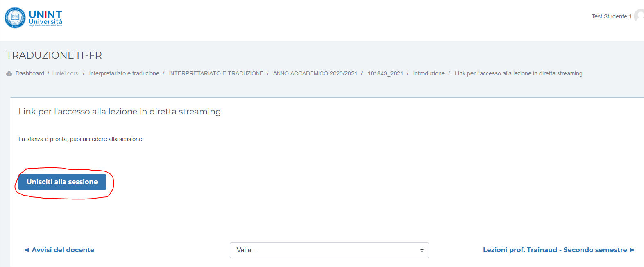Click the page heading about diretta streaming
The width and height of the screenshot is (644, 267).
point(120,112)
